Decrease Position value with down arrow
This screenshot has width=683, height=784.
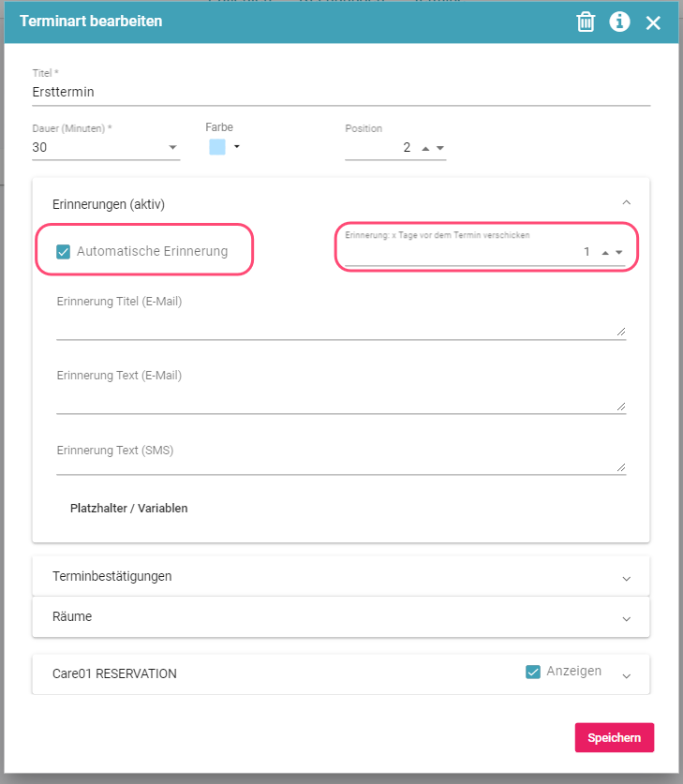[440, 148]
